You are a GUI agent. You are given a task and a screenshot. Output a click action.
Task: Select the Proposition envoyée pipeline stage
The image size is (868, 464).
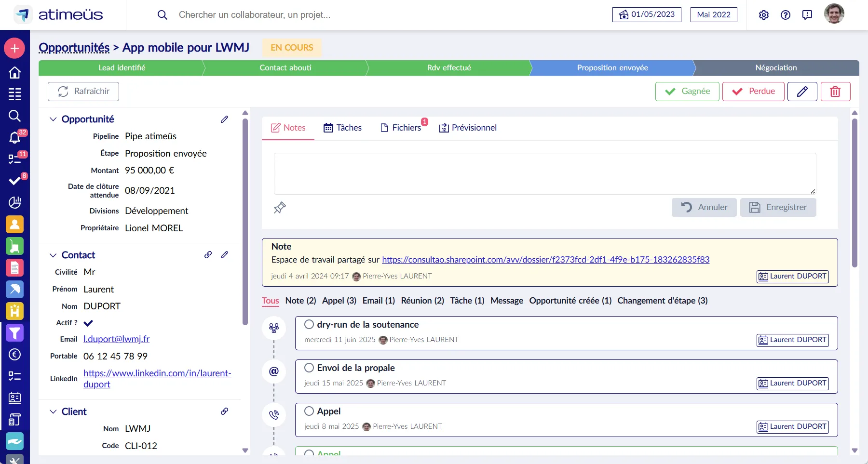tap(612, 68)
